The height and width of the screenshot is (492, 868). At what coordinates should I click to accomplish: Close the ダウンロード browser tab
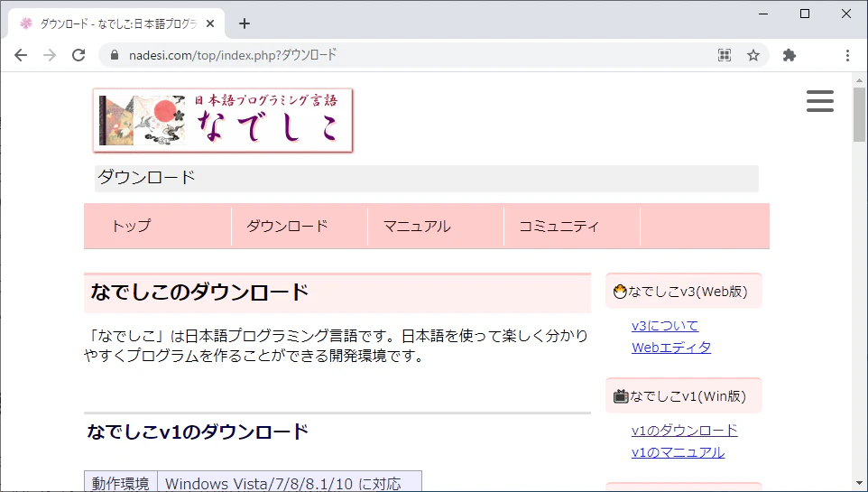(x=210, y=23)
